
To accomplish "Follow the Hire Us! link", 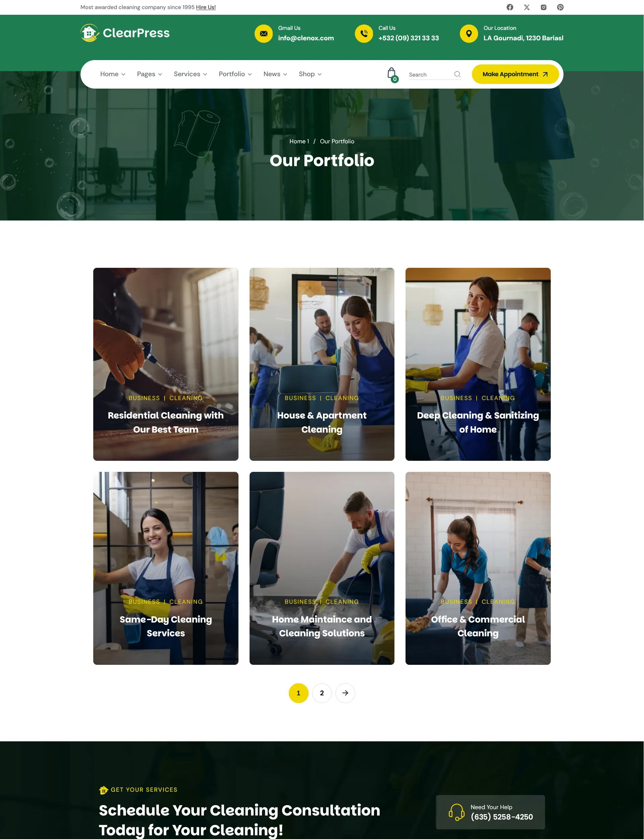I will [x=206, y=7].
